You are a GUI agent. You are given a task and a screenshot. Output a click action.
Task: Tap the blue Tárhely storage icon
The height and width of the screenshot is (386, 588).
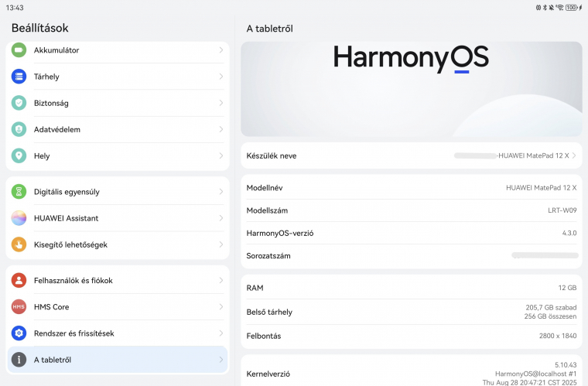(19, 77)
